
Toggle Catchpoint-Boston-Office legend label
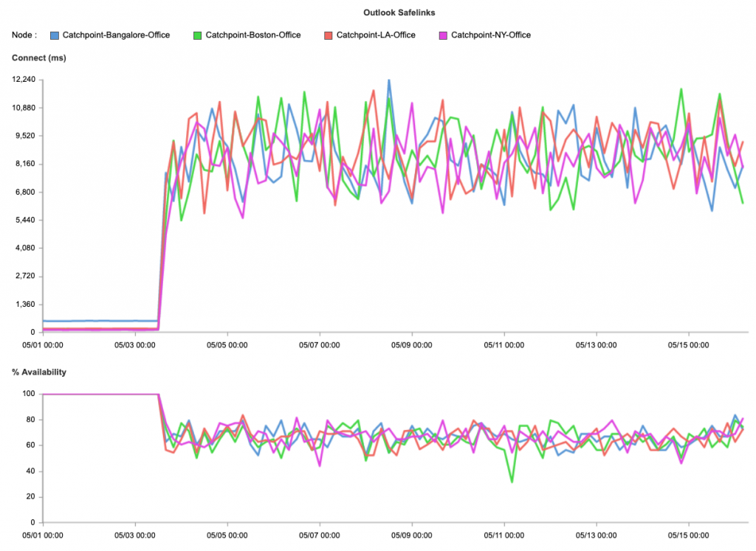(x=253, y=35)
